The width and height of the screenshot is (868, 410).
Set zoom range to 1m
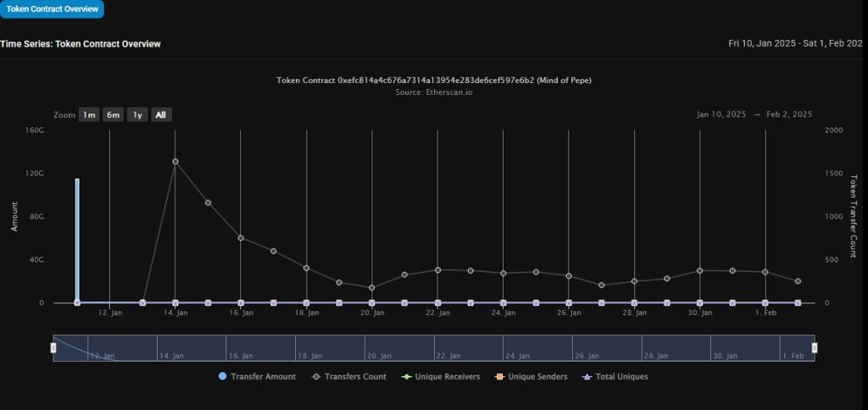(88, 115)
